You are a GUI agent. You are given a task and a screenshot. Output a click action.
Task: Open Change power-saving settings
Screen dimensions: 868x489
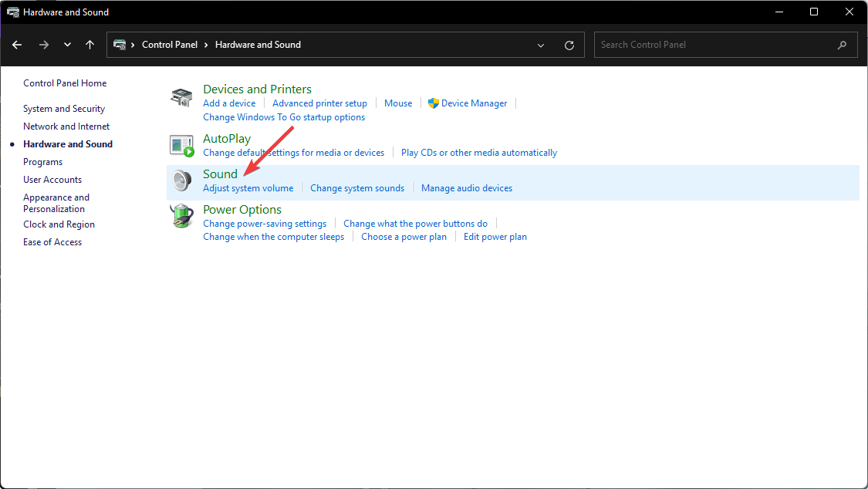(265, 224)
